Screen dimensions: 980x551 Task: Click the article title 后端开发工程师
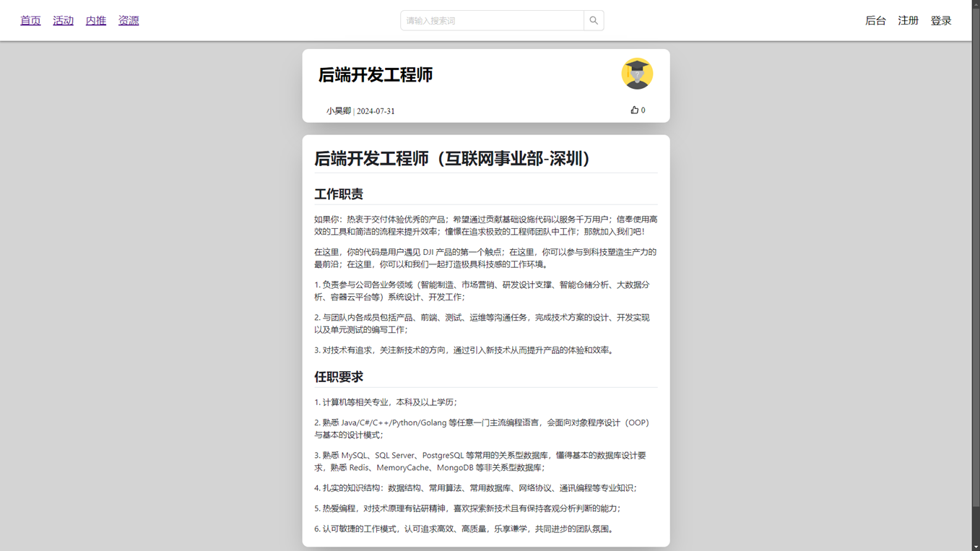pyautogui.click(x=374, y=74)
